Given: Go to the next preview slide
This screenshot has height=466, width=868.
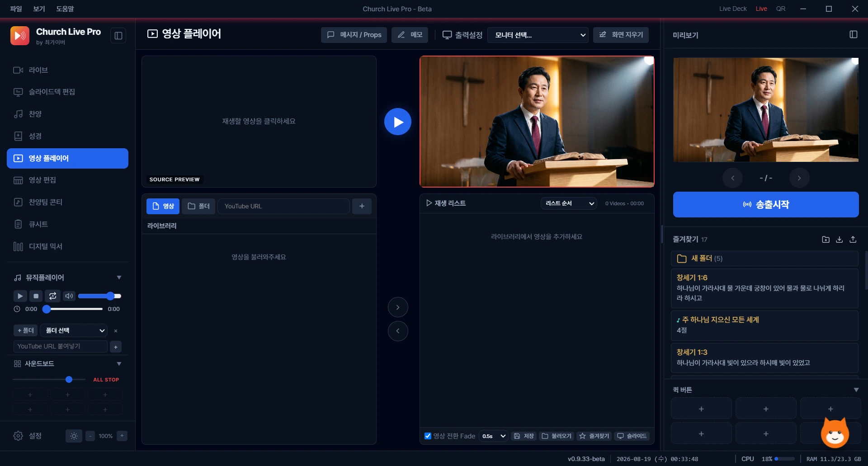Looking at the screenshot, I should tap(799, 178).
